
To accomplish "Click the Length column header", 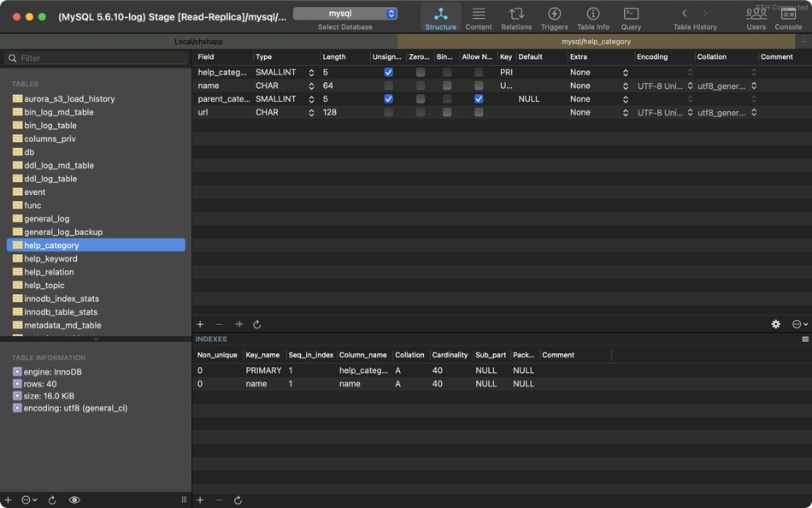I will pyautogui.click(x=344, y=57).
